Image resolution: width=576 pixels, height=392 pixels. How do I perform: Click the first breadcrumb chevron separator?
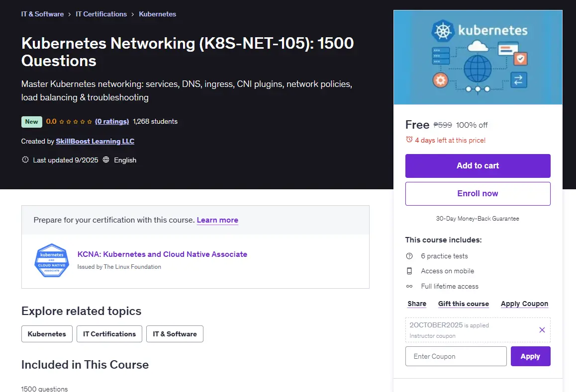(x=70, y=14)
